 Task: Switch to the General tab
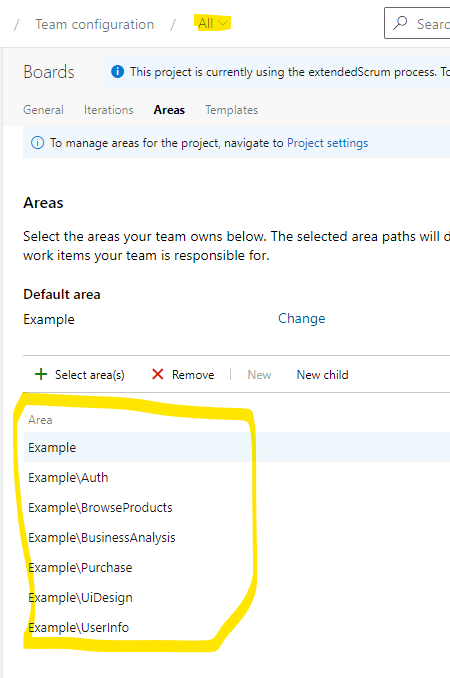pyautogui.click(x=43, y=110)
